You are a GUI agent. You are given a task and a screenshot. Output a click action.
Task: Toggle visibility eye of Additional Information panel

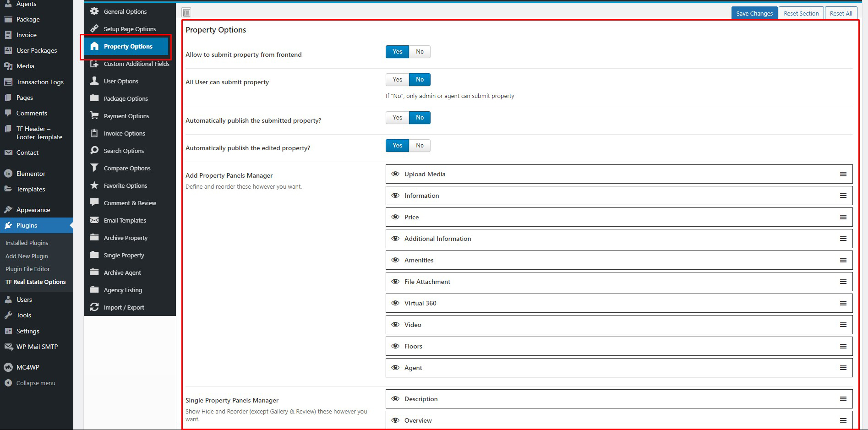[395, 239]
